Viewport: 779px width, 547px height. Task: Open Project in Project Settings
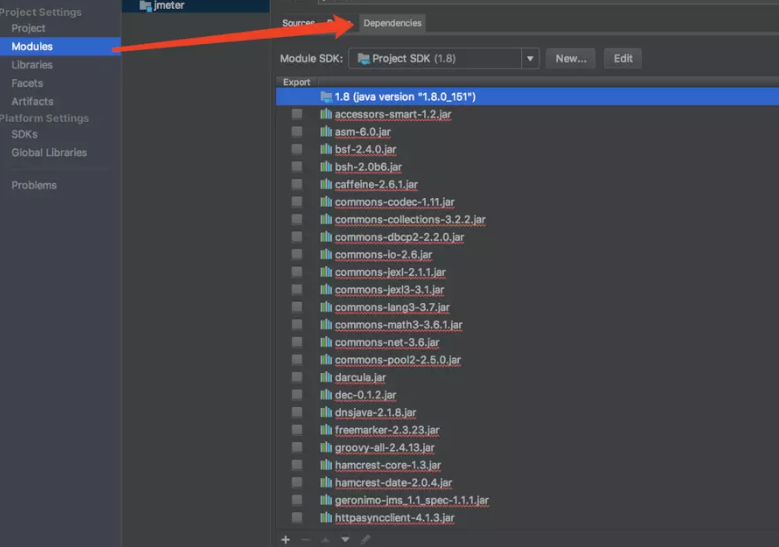click(x=28, y=28)
